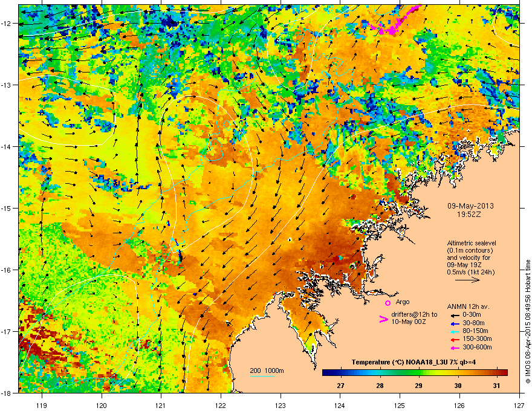This screenshot has height=411, width=532.
Task: Click the colorbar tick label 27
Action: (x=340, y=386)
